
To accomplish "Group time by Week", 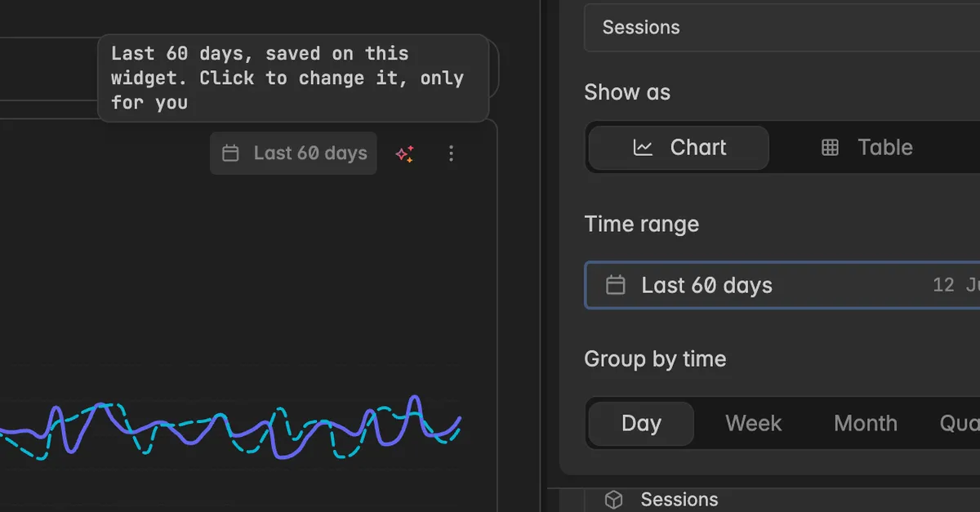I will pyautogui.click(x=753, y=424).
